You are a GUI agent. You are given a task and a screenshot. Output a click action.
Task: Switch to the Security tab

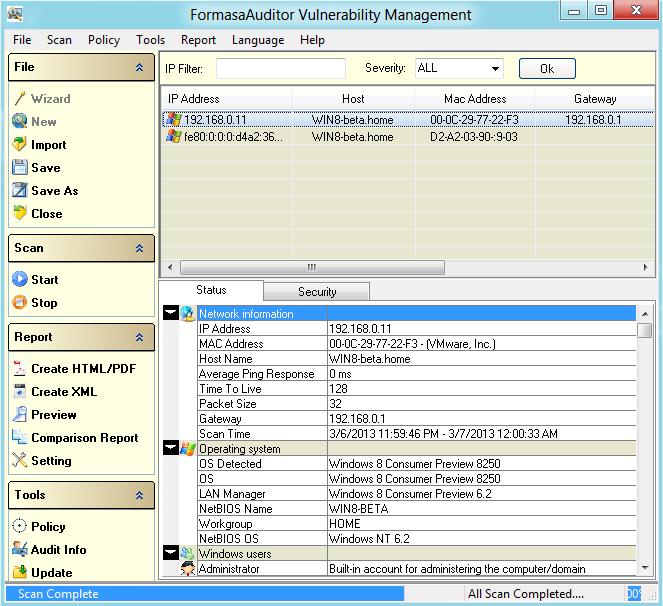[317, 291]
